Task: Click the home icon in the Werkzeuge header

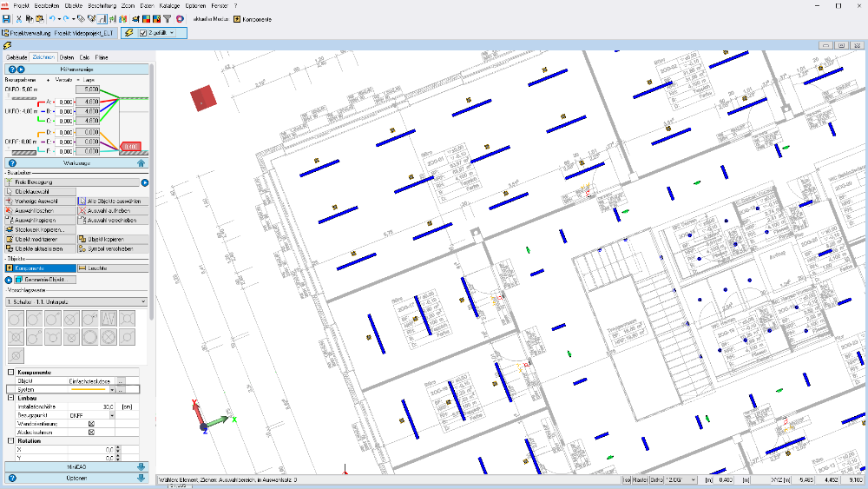Action: tap(141, 162)
